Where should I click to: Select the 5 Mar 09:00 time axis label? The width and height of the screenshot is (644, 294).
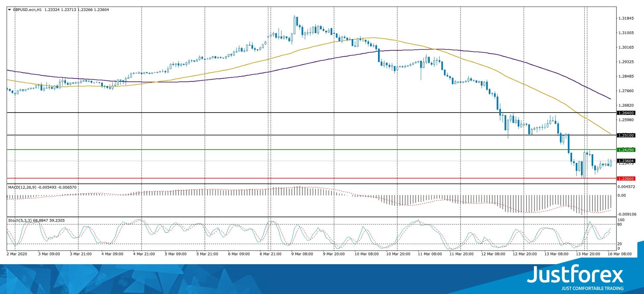(x=176, y=254)
